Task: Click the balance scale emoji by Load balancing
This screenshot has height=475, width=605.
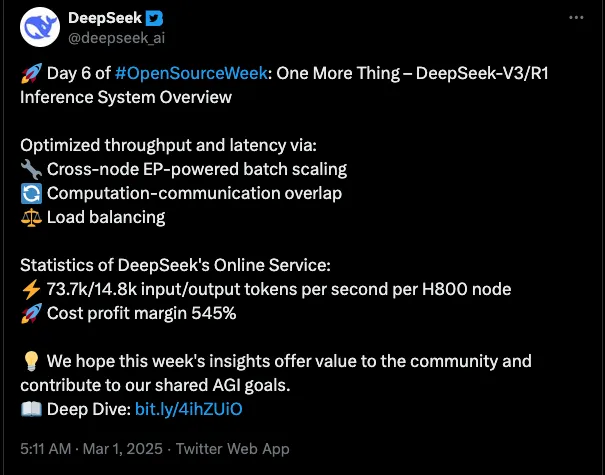Action: click(31, 217)
